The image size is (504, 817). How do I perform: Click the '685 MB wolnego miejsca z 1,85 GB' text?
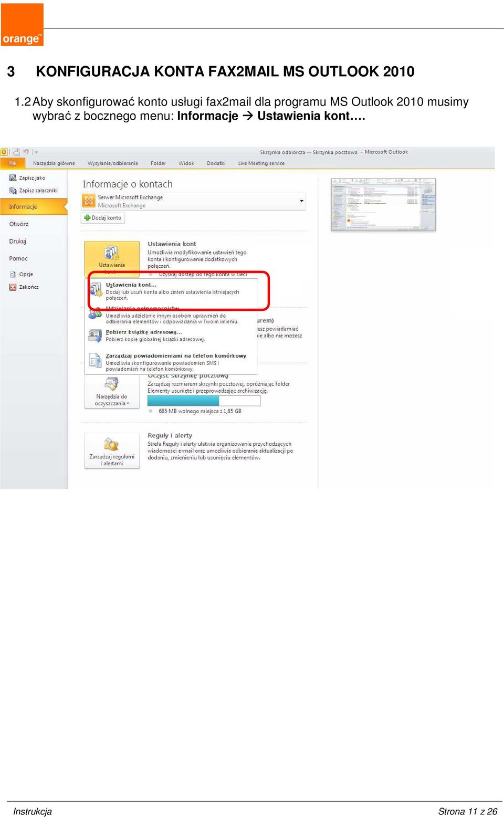(x=199, y=411)
